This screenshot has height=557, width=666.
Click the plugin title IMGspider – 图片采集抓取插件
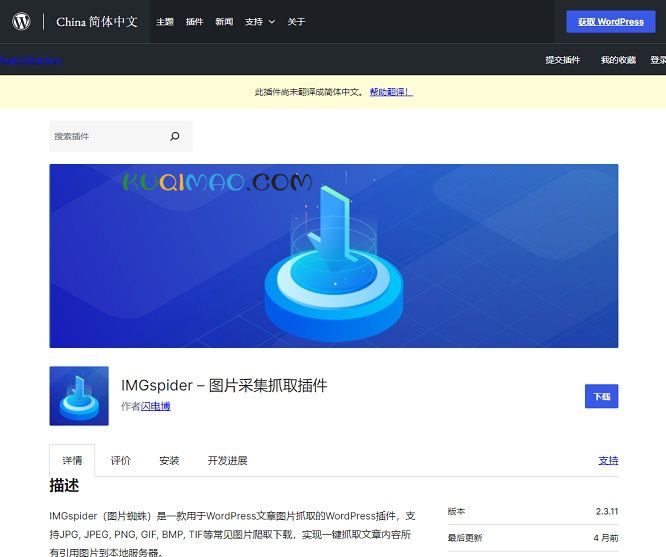coord(224,385)
